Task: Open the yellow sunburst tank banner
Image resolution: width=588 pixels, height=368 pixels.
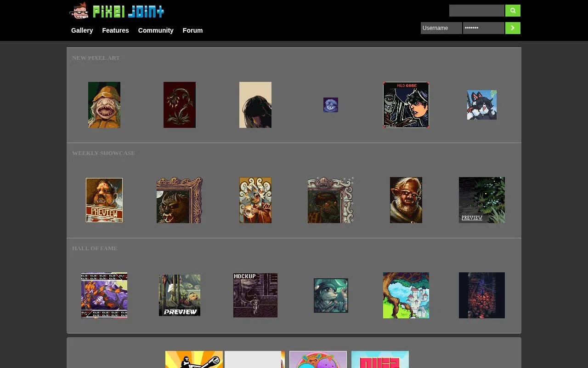Action: point(194,360)
